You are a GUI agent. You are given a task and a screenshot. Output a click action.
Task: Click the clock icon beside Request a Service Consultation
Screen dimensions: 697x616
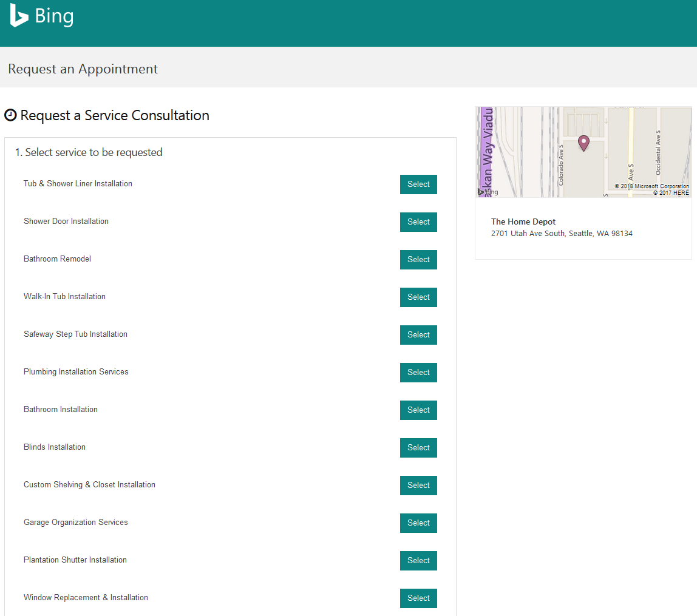10,115
